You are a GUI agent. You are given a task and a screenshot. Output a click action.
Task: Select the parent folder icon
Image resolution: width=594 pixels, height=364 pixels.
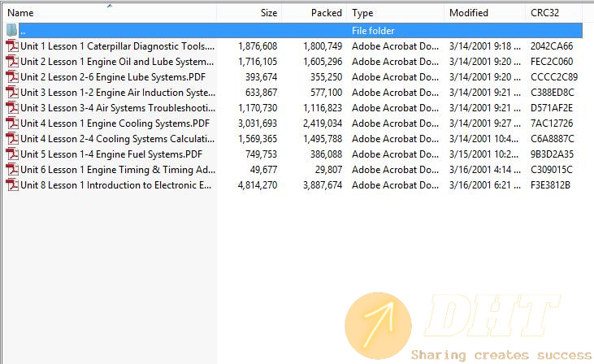click(11, 30)
